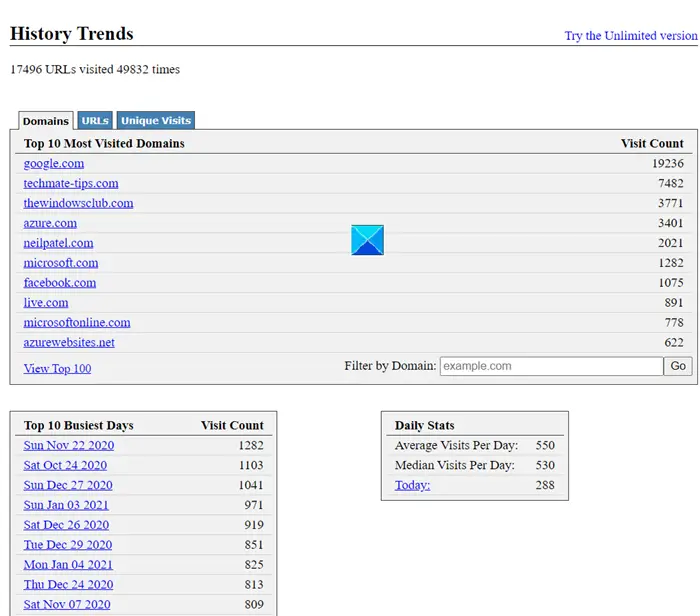Click Today's visit count 288
700x616 pixels.
pos(545,485)
